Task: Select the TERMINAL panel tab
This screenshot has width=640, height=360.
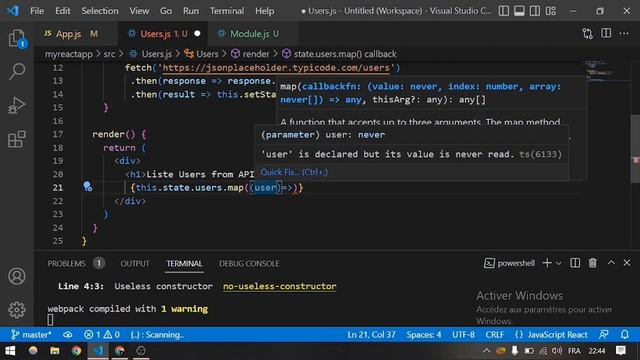Action: tap(184, 263)
